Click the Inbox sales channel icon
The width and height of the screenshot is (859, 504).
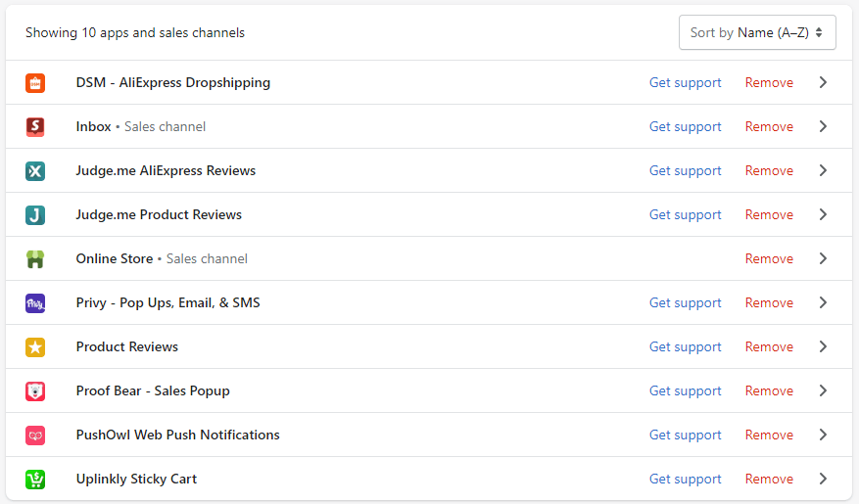click(35, 127)
